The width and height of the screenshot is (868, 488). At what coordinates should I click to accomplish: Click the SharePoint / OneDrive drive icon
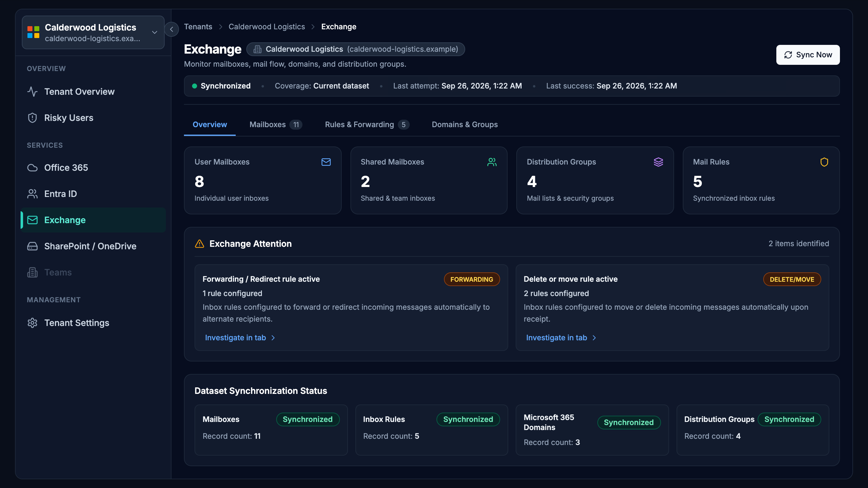(32, 246)
